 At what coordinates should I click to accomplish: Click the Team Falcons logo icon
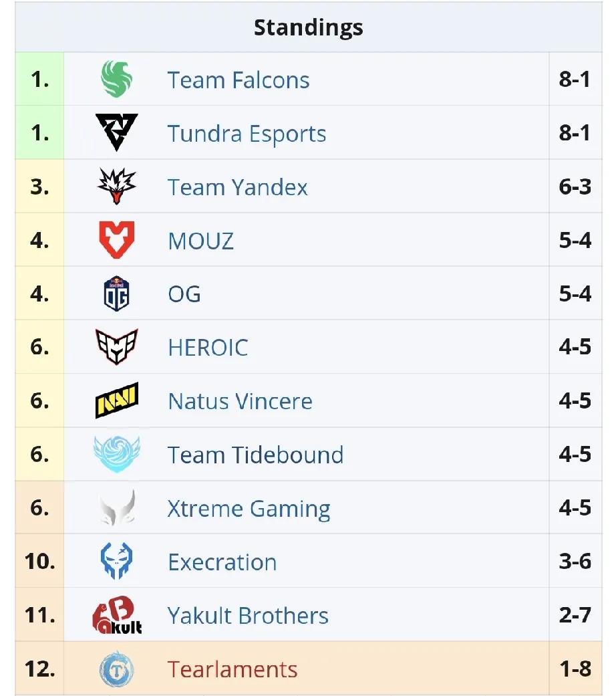pyautogui.click(x=117, y=80)
